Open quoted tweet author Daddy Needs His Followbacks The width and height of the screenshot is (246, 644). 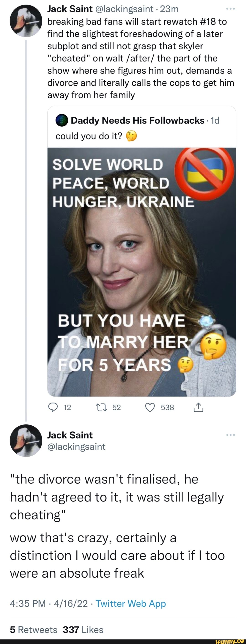tap(138, 120)
